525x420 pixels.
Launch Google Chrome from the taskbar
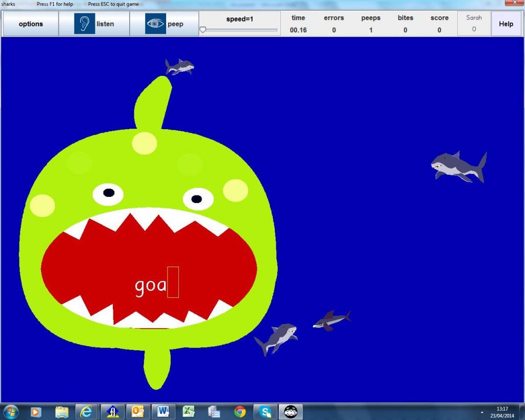[238, 411]
